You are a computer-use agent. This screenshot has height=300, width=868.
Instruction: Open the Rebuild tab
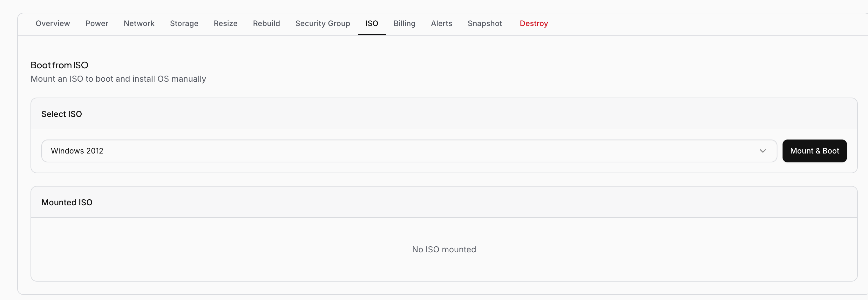pyautogui.click(x=266, y=24)
